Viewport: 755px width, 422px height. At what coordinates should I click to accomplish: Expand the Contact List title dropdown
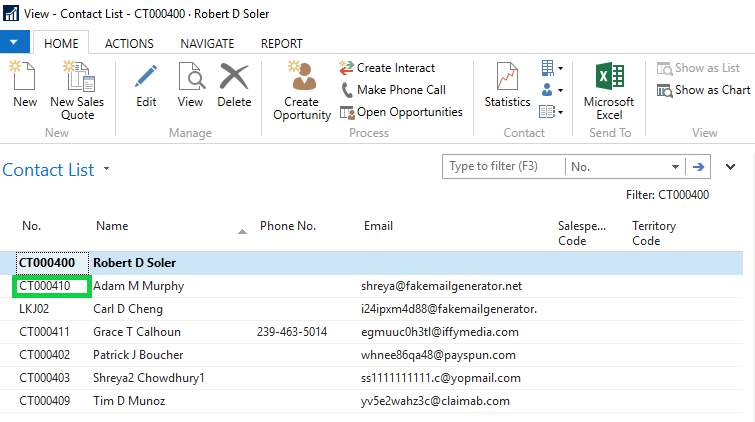(106, 169)
